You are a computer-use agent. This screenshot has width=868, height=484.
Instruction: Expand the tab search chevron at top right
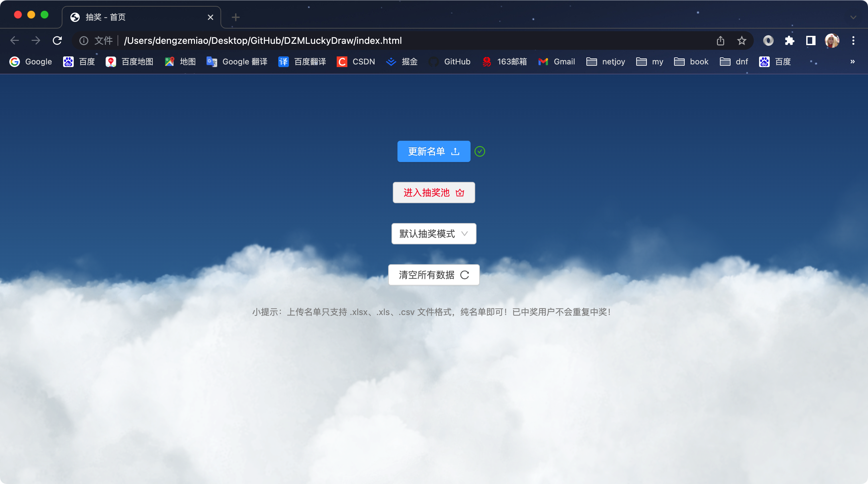[x=853, y=18]
